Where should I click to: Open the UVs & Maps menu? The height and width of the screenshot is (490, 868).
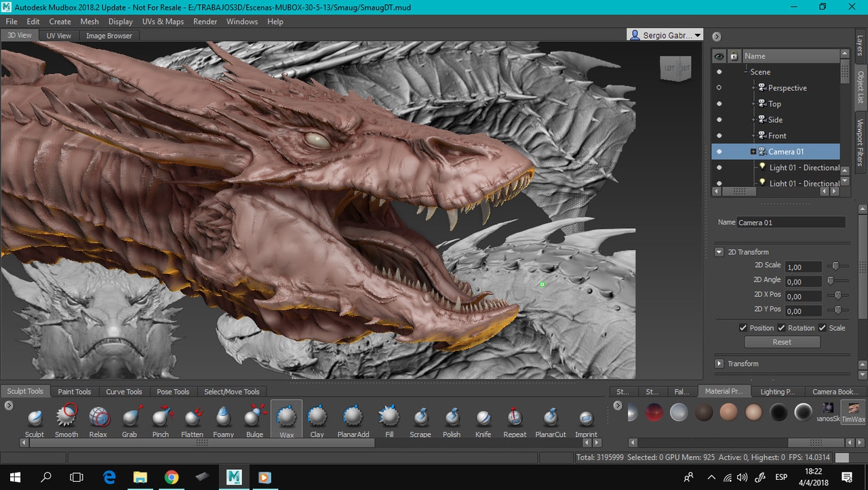click(163, 22)
